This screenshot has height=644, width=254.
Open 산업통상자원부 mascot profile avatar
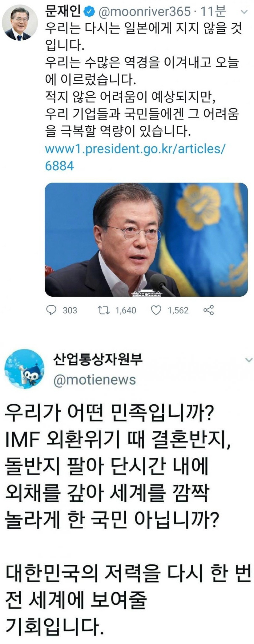(24, 369)
